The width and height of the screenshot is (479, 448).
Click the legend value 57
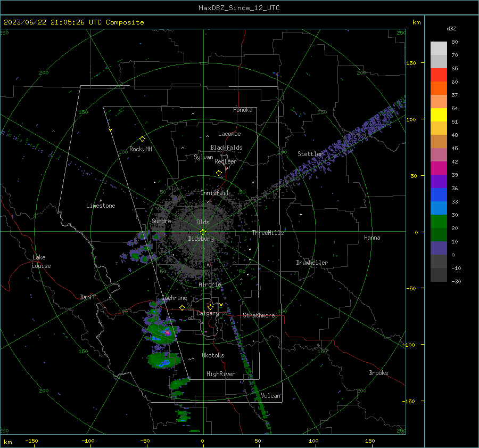(455, 95)
